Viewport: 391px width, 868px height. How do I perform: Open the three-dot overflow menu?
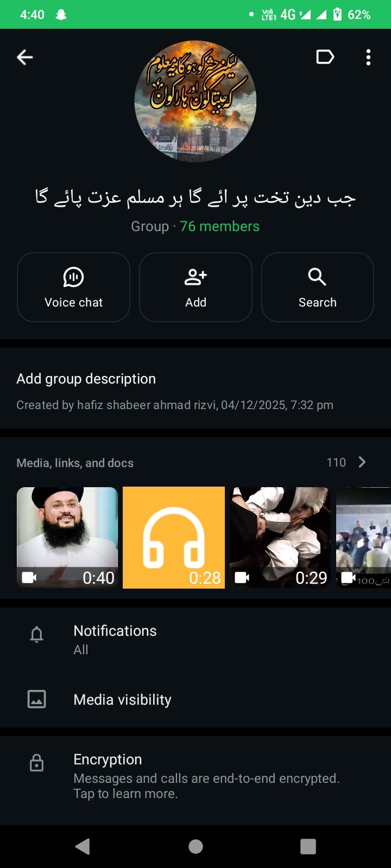click(x=368, y=57)
